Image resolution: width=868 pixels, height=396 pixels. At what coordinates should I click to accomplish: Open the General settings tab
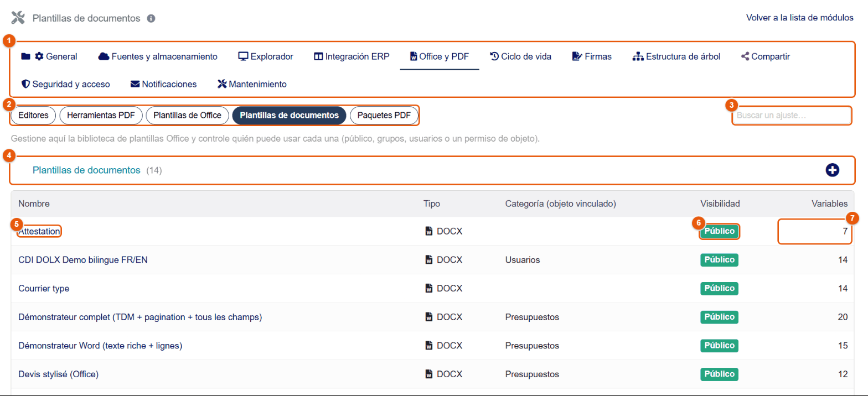click(49, 56)
